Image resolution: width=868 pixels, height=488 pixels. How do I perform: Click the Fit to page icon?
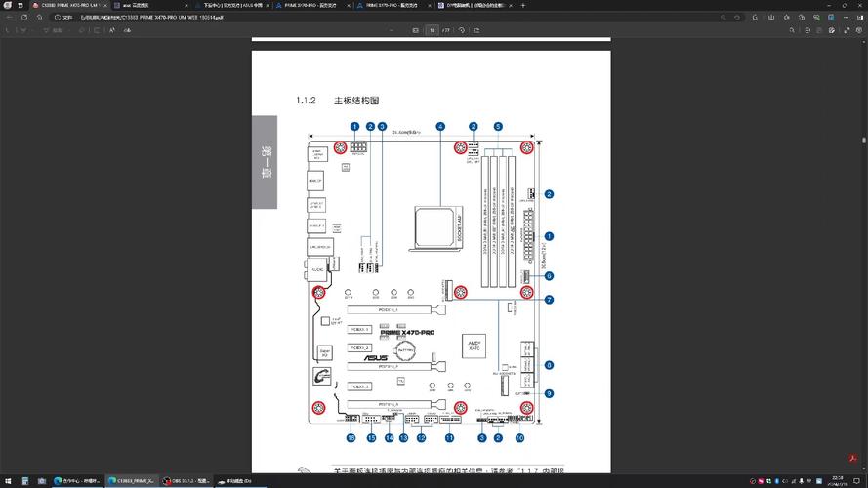pos(416,30)
